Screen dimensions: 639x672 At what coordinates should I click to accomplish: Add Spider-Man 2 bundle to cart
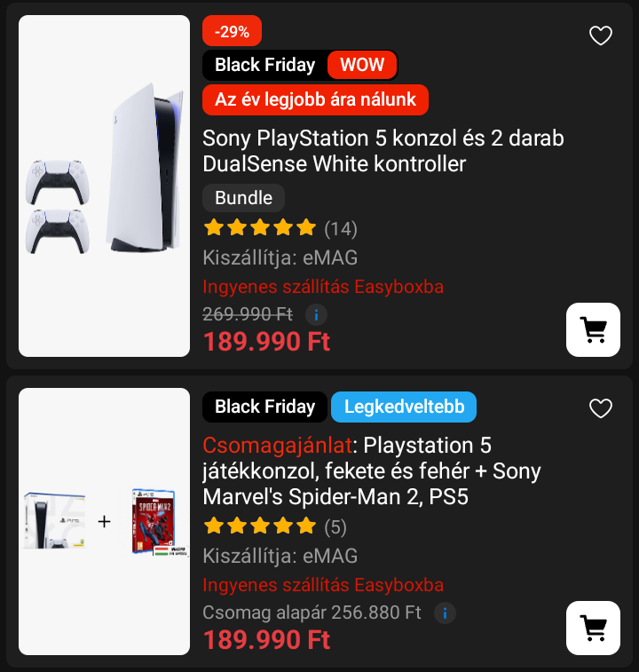593,628
